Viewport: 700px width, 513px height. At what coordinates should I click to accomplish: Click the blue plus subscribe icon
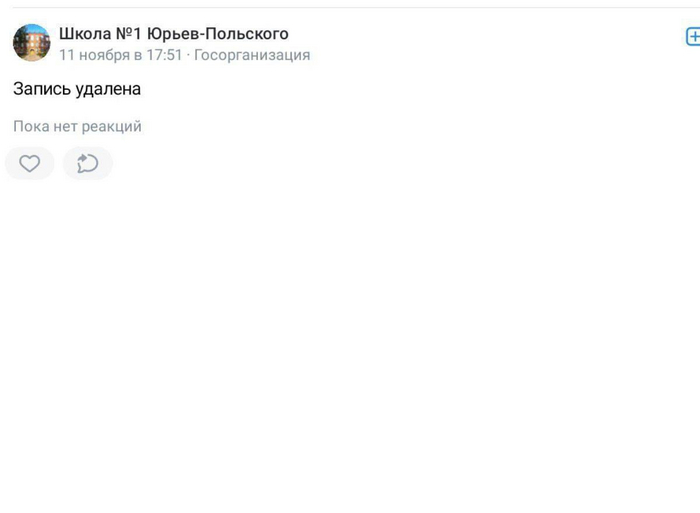coord(692,37)
